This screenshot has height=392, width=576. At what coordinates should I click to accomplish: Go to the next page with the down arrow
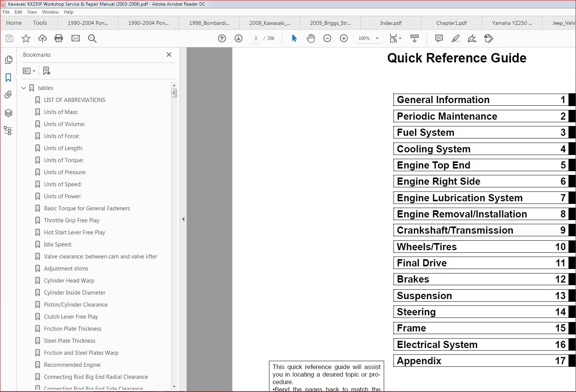pos(239,38)
